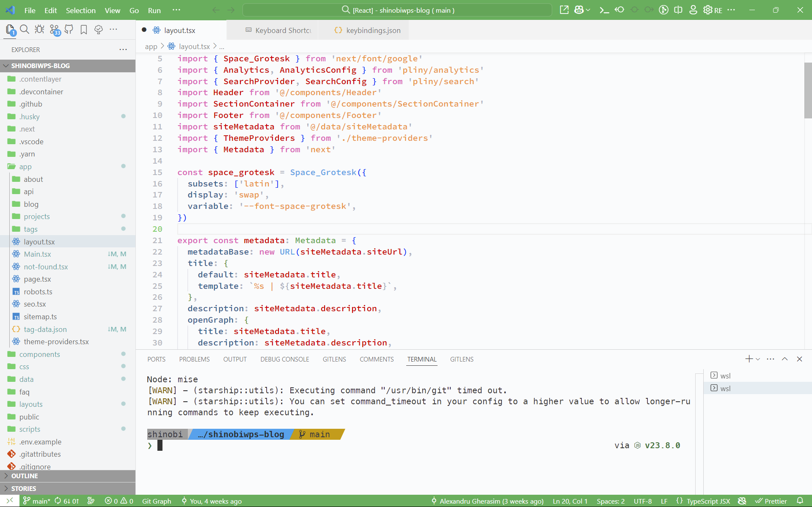The width and height of the screenshot is (812, 507).
Task: Open the Copilot dropdown chevron
Action: 588,10
